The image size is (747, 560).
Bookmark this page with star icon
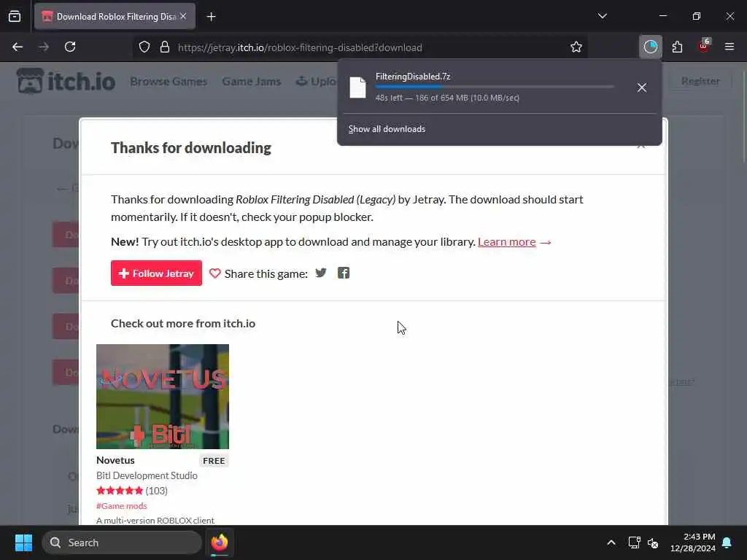576,47
